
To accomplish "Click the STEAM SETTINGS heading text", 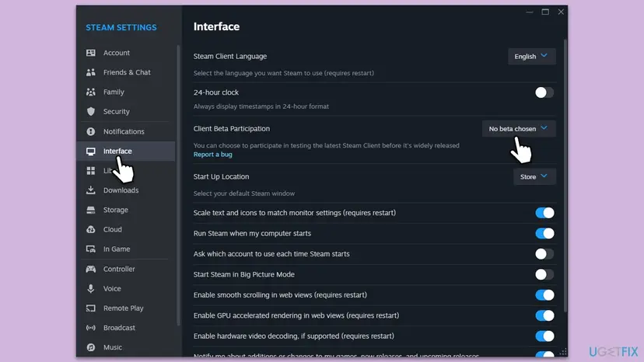I will coord(121,27).
